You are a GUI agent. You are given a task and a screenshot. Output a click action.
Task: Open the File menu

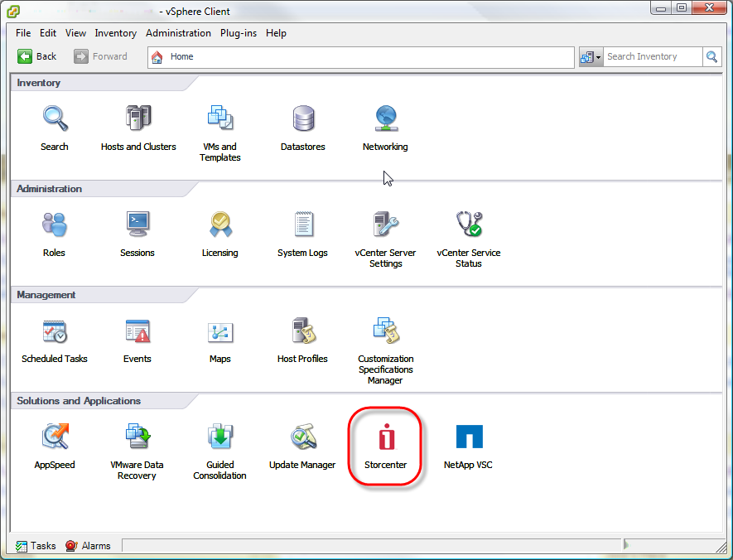click(x=23, y=33)
